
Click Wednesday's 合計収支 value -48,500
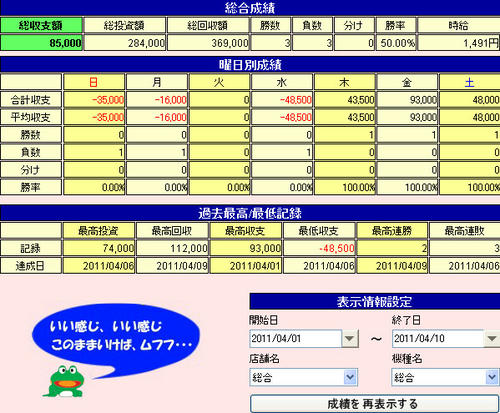(x=282, y=100)
